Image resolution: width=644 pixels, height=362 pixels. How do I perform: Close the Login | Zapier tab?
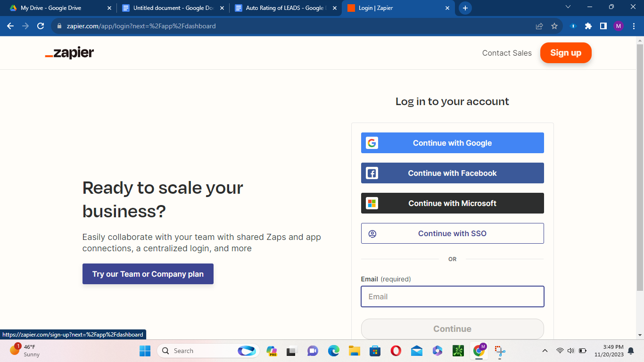pos(447,8)
